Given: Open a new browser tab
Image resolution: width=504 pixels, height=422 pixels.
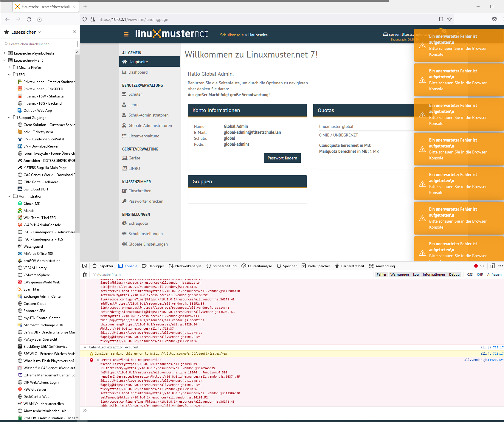Looking at the screenshot, I should pyautogui.click(x=85, y=7).
